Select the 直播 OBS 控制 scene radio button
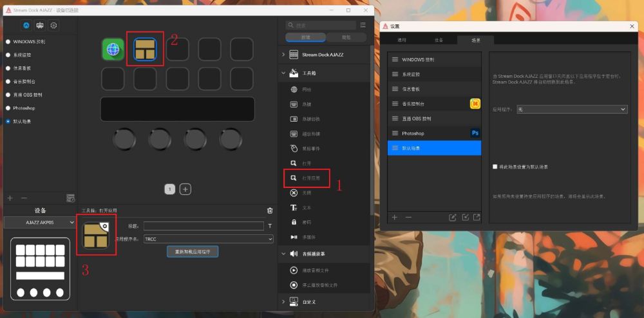 (x=8, y=95)
